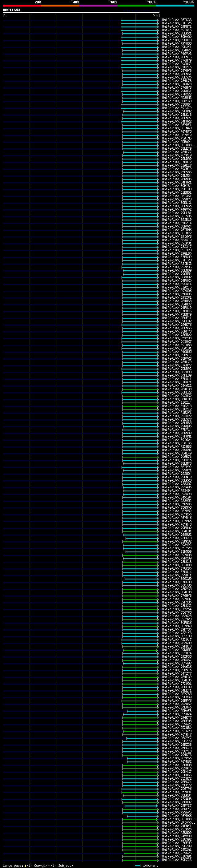Select hit label UniRef100_Q93XP2
197x868 pixels.
click(177, 416)
